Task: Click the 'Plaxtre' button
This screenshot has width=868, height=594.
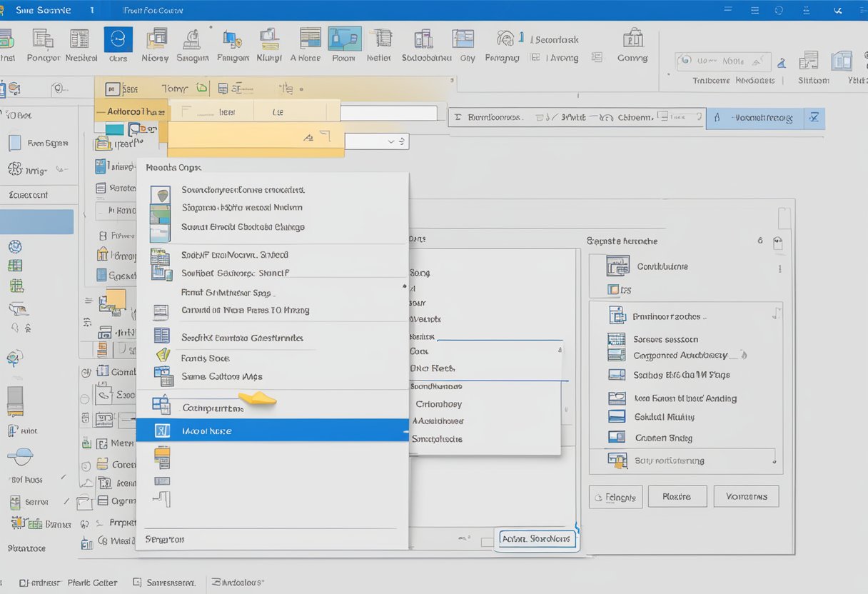Action: click(x=677, y=496)
